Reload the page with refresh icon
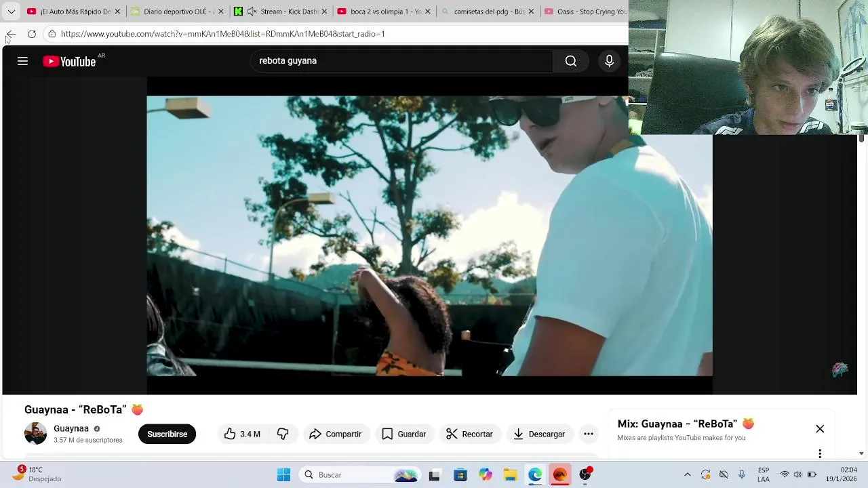Viewport: 868px width, 488px height. click(32, 34)
